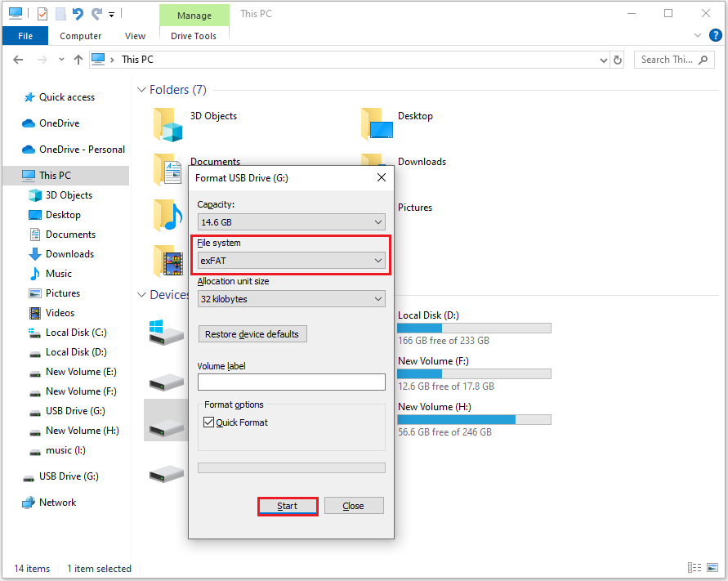Go up one level with up arrow

pyautogui.click(x=78, y=60)
